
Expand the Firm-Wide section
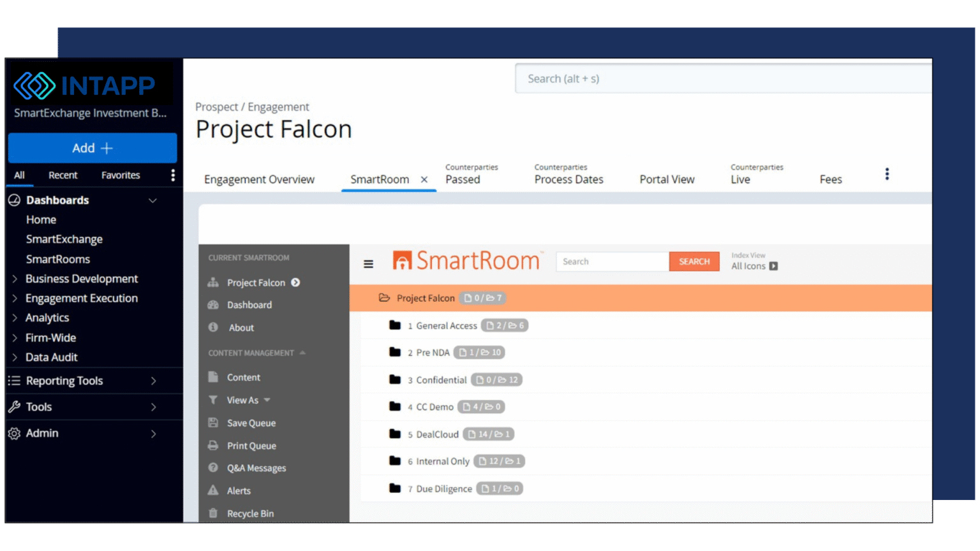pyautogui.click(x=15, y=338)
